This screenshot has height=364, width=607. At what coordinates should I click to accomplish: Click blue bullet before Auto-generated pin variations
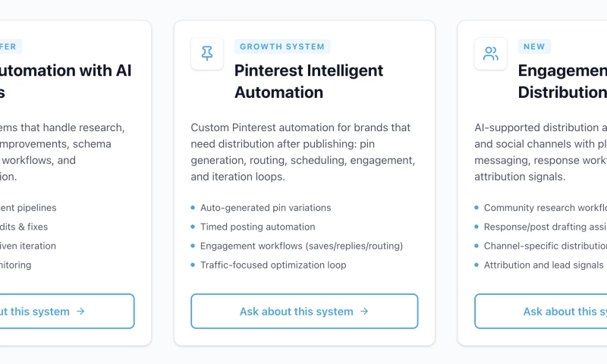[x=193, y=208]
